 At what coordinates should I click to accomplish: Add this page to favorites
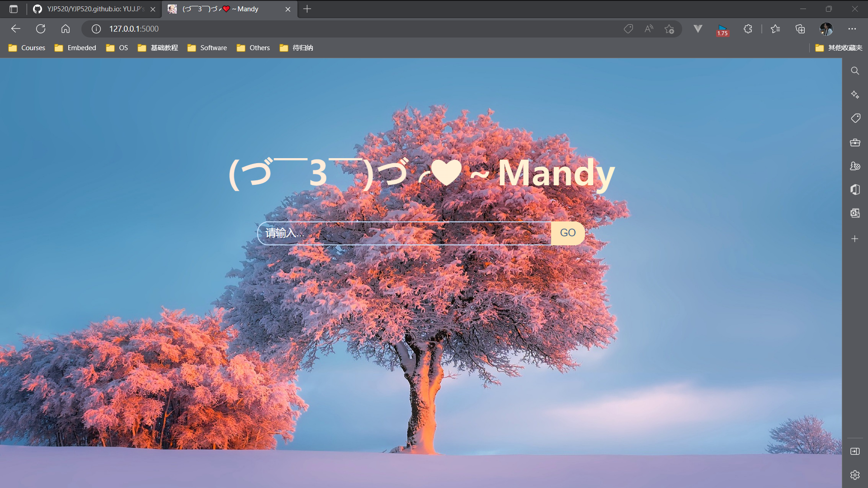pyautogui.click(x=669, y=29)
